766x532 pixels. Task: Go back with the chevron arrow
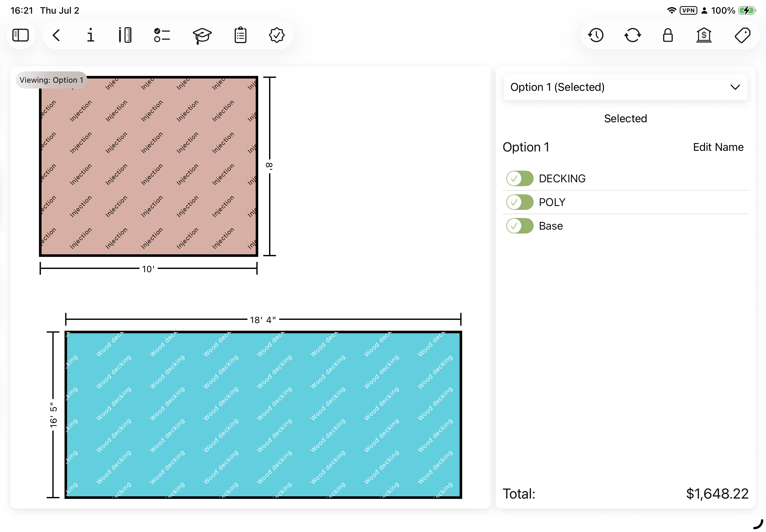coord(56,35)
